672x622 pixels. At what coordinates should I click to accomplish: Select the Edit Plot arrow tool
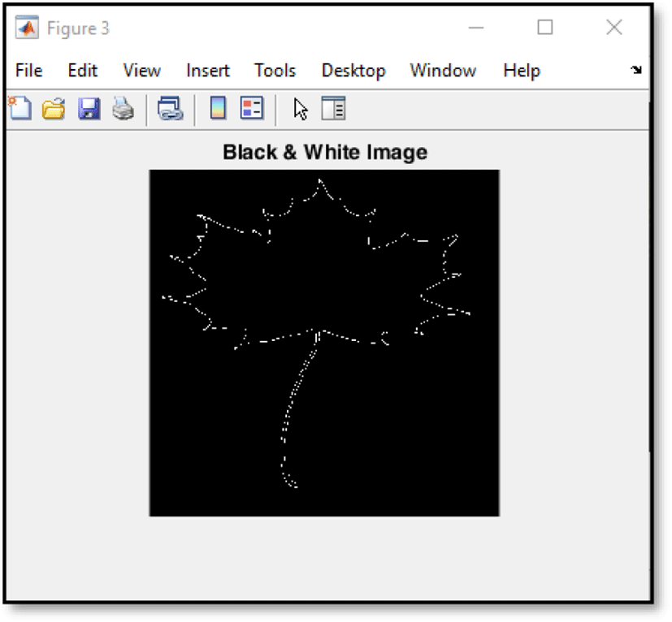pos(301,110)
